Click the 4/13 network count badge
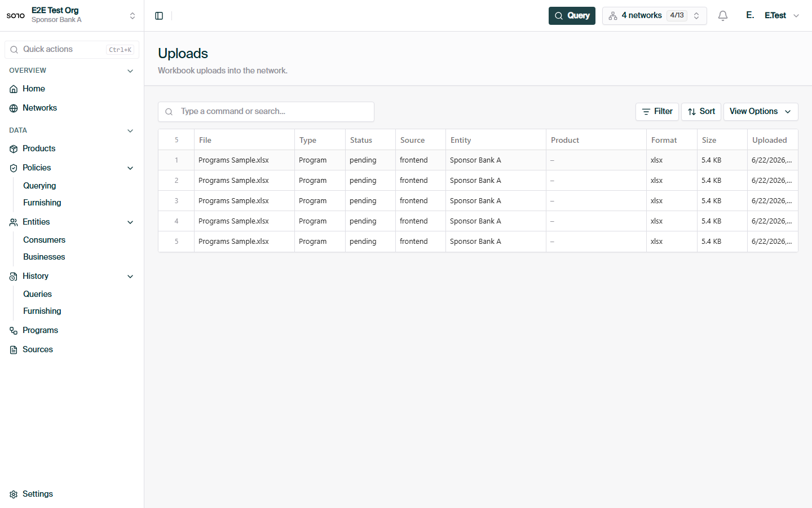This screenshot has height=508, width=812. pyautogui.click(x=677, y=16)
